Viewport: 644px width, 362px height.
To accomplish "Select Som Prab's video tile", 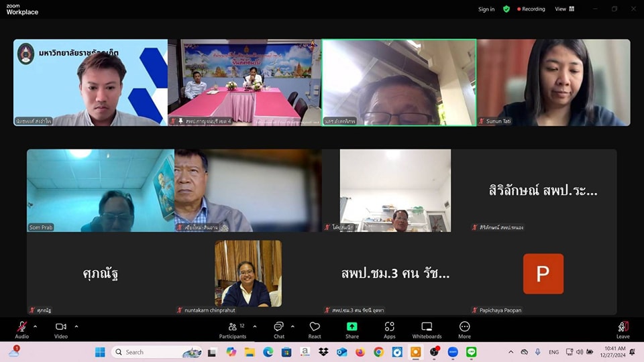I will 101,190.
